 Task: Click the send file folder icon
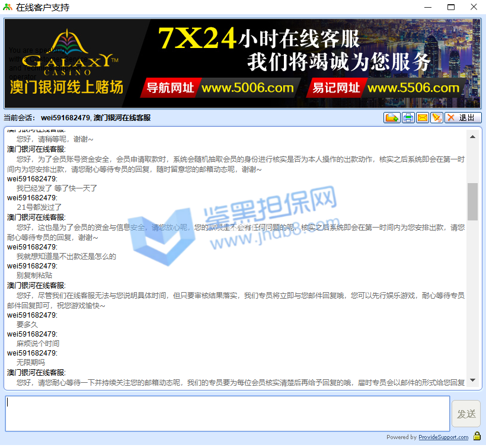coord(391,118)
